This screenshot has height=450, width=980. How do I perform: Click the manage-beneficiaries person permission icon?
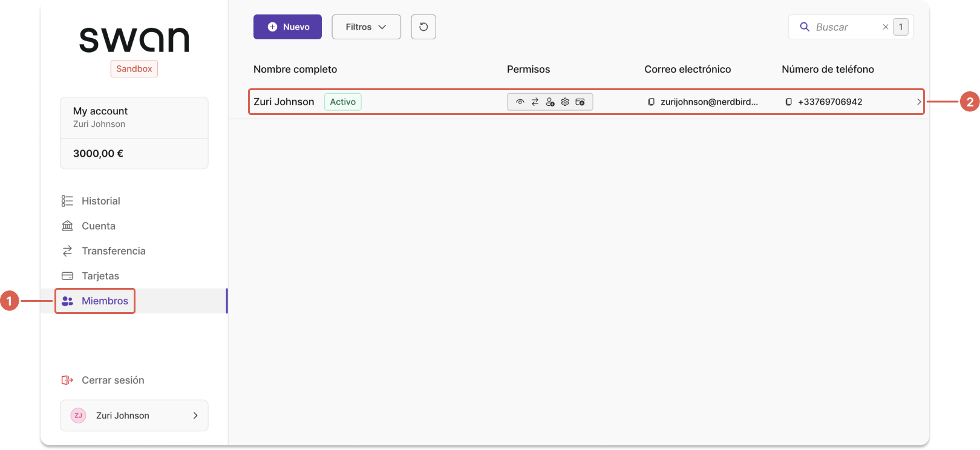point(550,102)
